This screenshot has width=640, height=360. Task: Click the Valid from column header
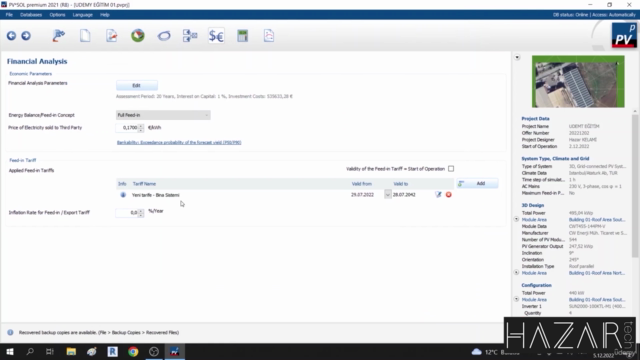362,184
